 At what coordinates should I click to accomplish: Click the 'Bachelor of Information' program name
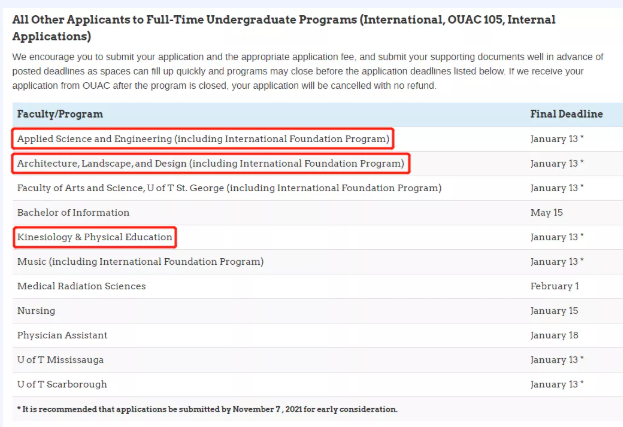73,213
